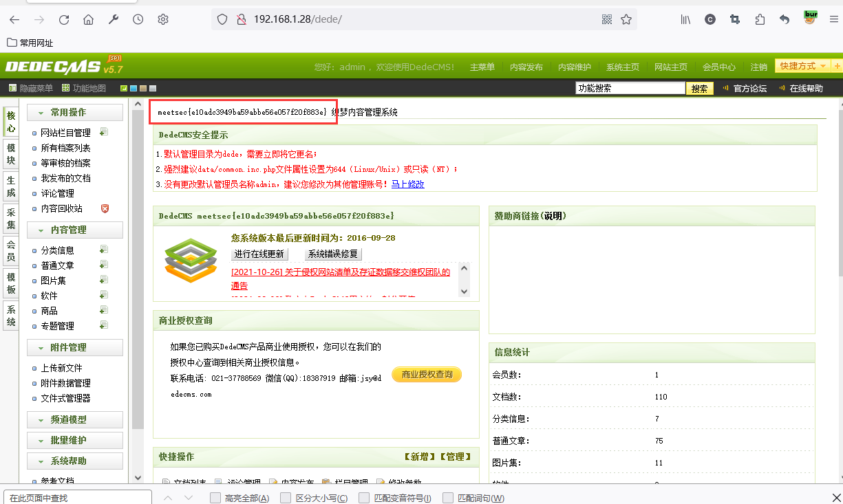Select the gray theme color swatch

[x=153, y=88]
